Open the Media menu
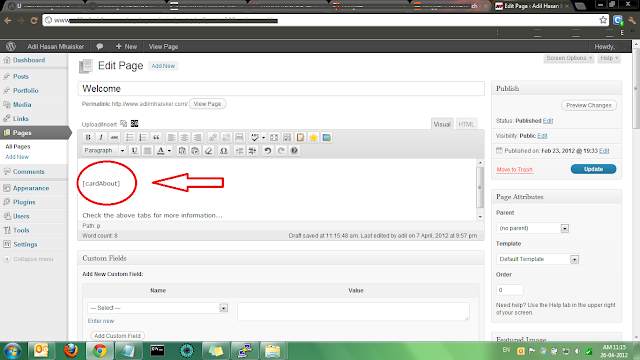640x360 pixels. 22,104
